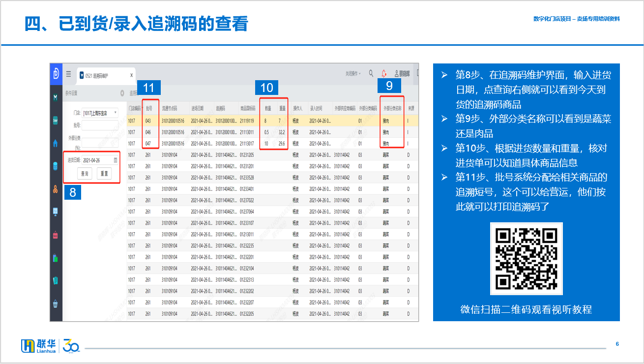Collapse the 条件设置 panel arrow
This screenshot has height=364, width=644.
tap(122, 93)
